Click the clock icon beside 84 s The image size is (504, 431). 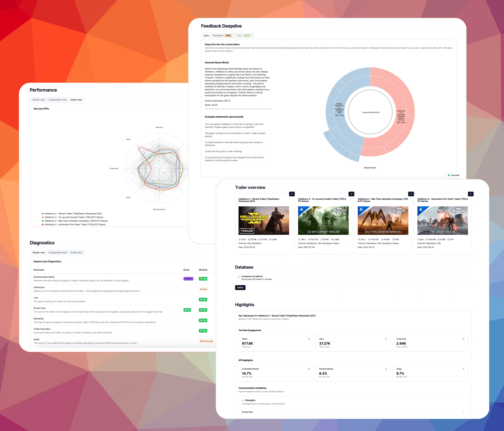click(x=418, y=240)
